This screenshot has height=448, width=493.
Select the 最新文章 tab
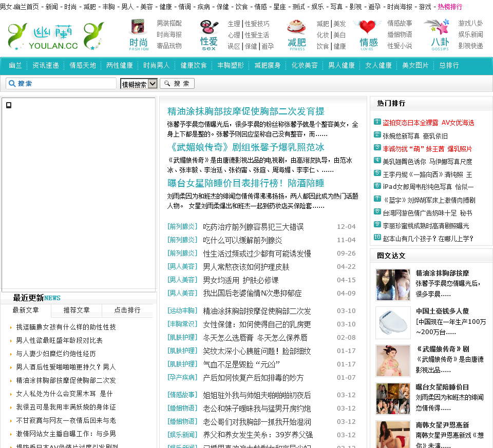[x=26, y=310]
